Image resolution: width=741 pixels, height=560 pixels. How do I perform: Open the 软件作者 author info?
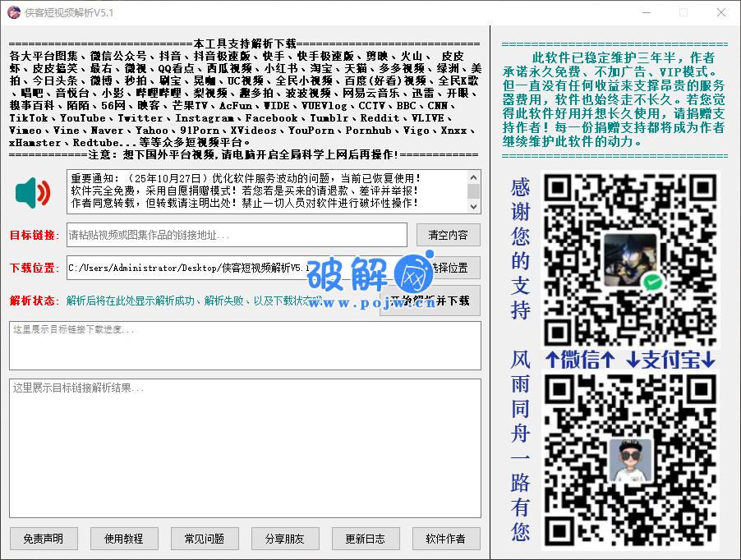[x=446, y=539]
